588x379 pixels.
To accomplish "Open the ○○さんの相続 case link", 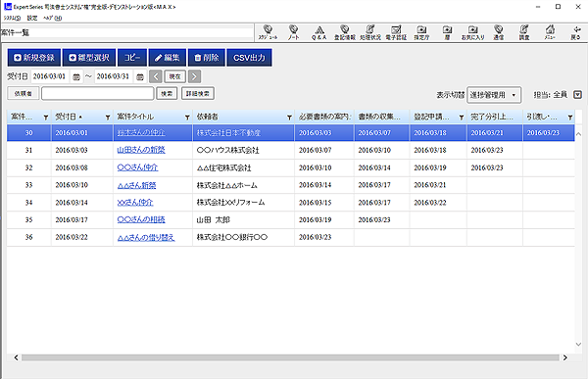I will click(x=141, y=219).
